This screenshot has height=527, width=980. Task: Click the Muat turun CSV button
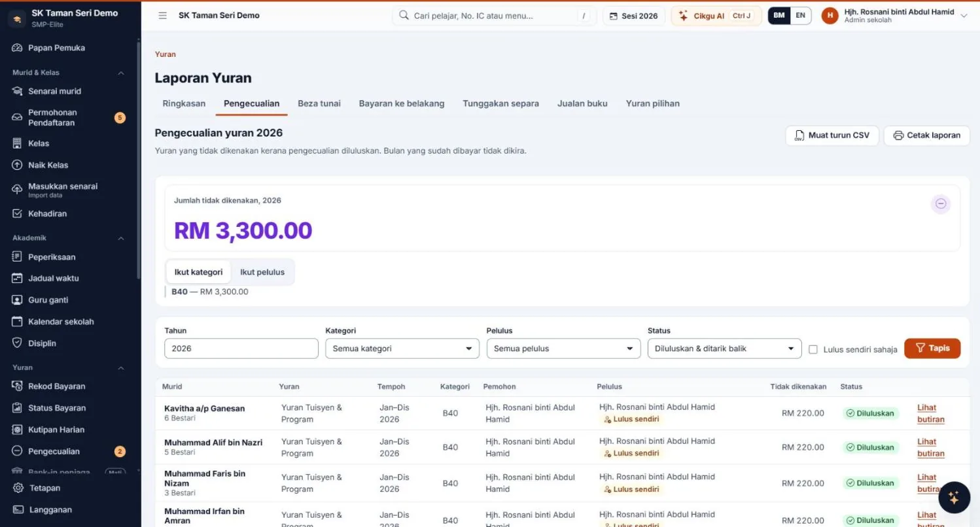click(x=832, y=135)
